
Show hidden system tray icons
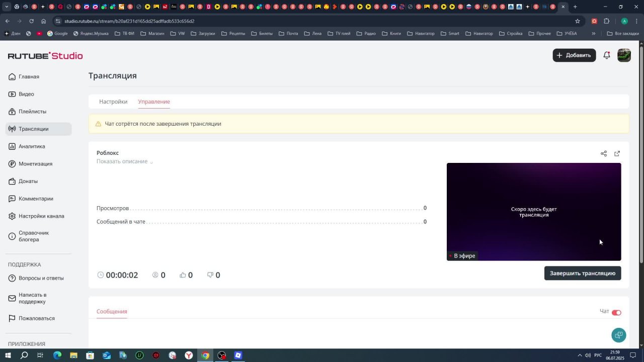coord(580,355)
